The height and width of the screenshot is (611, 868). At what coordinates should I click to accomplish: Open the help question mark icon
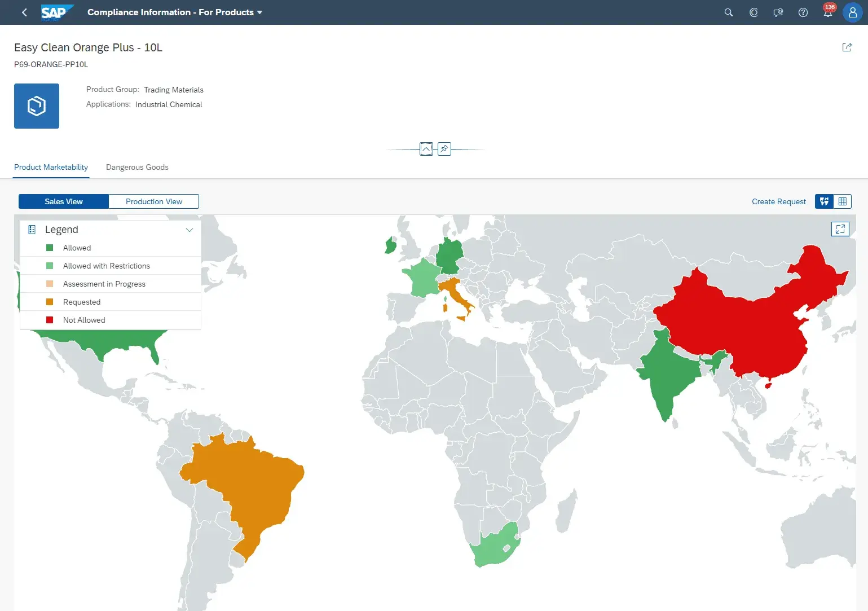pyautogui.click(x=803, y=12)
